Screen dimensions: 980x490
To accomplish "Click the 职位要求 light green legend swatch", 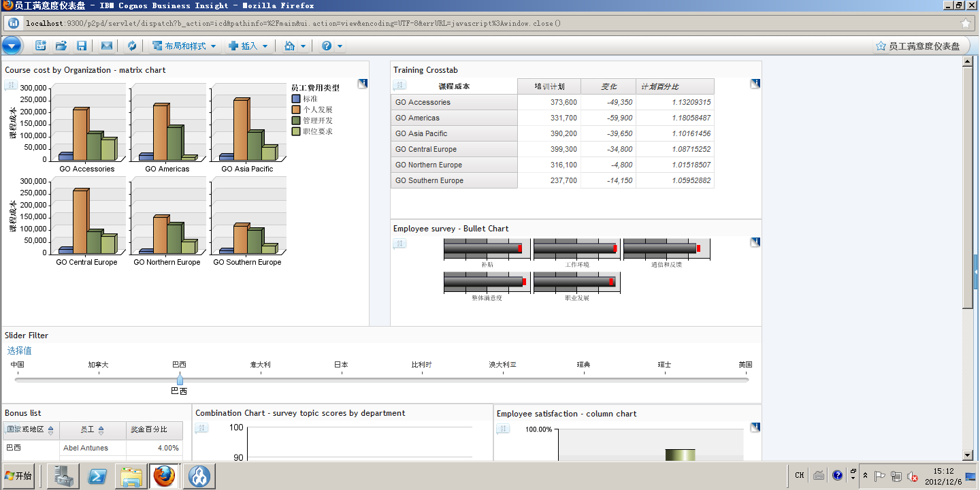I will coord(296,131).
